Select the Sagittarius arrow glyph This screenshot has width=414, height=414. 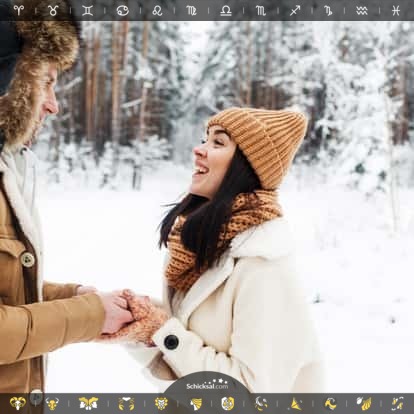point(295,11)
